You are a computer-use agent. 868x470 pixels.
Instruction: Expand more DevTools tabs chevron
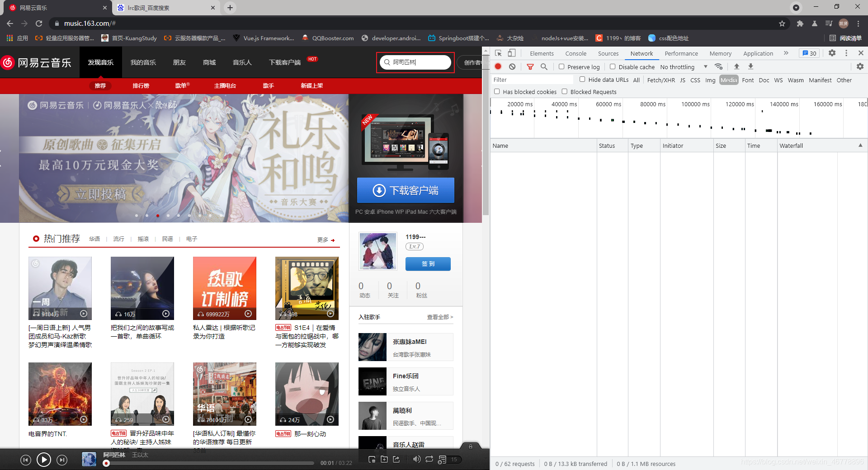(x=786, y=53)
